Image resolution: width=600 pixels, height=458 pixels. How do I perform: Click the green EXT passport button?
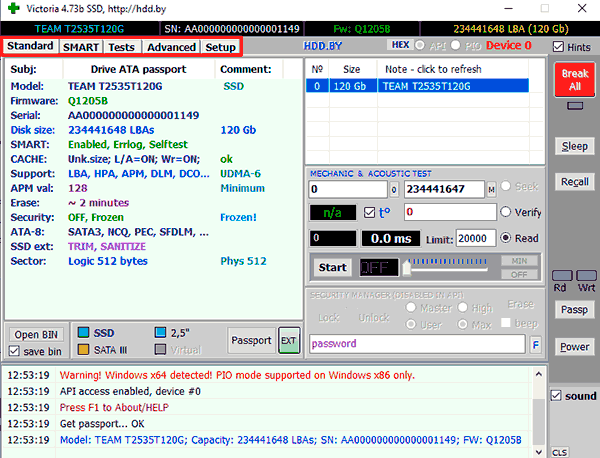coord(289,340)
